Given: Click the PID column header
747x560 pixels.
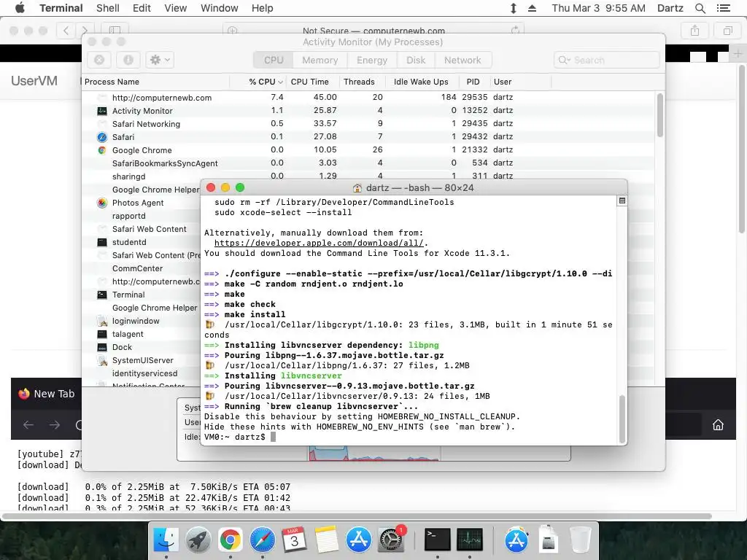Looking at the screenshot, I should coord(473,82).
